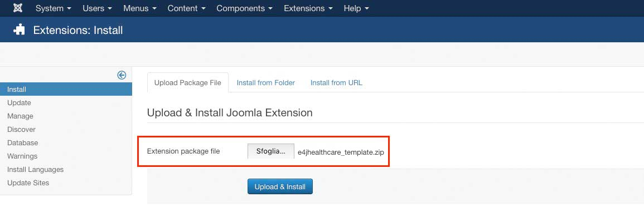The height and width of the screenshot is (212, 644).
Task: Click the e4jhealthcare_template.zip file name
Action: point(341,152)
